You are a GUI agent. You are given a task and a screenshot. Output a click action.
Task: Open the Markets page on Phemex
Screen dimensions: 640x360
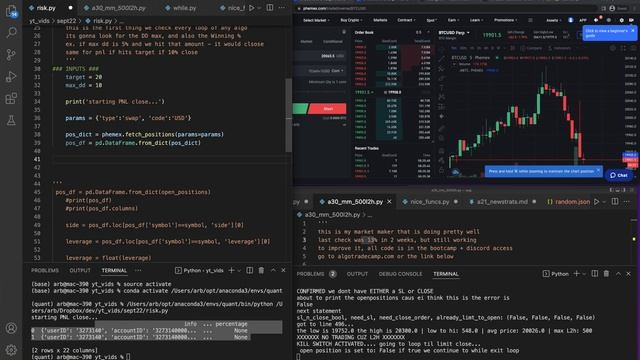point(380,20)
